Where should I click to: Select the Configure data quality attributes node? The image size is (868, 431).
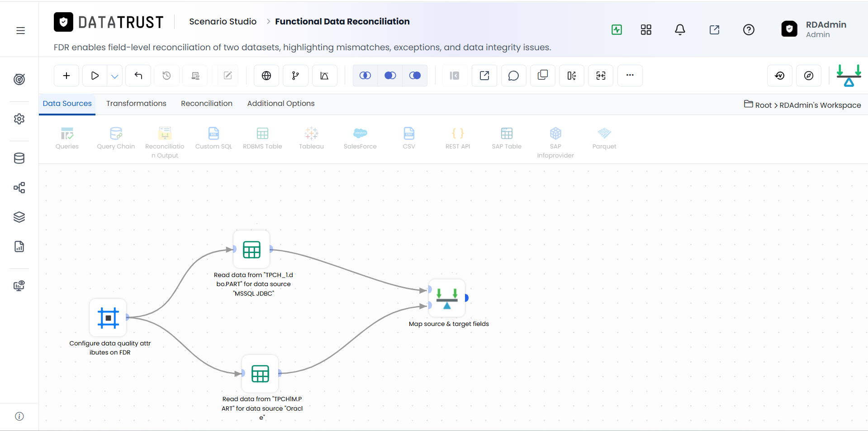click(x=108, y=317)
